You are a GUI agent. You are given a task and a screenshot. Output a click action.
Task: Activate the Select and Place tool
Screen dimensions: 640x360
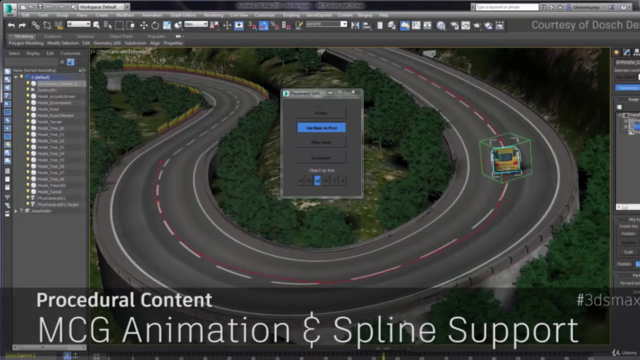click(x=178, y=26)
